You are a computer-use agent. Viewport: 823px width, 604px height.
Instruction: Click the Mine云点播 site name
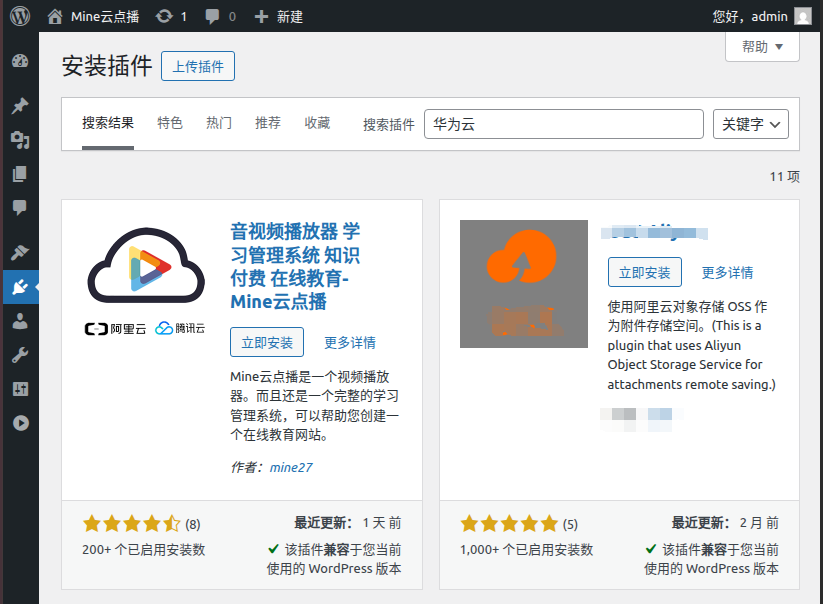click(105, 17)
